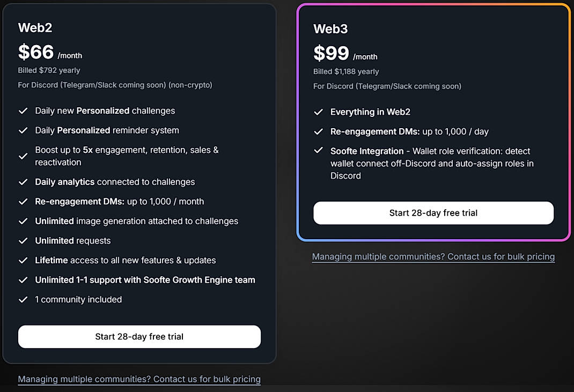Click checkmark beside Boost up to 5x engagement
The height and width of the screenshot is (392, 574).
pyautogui.click(x=23, y=156)
